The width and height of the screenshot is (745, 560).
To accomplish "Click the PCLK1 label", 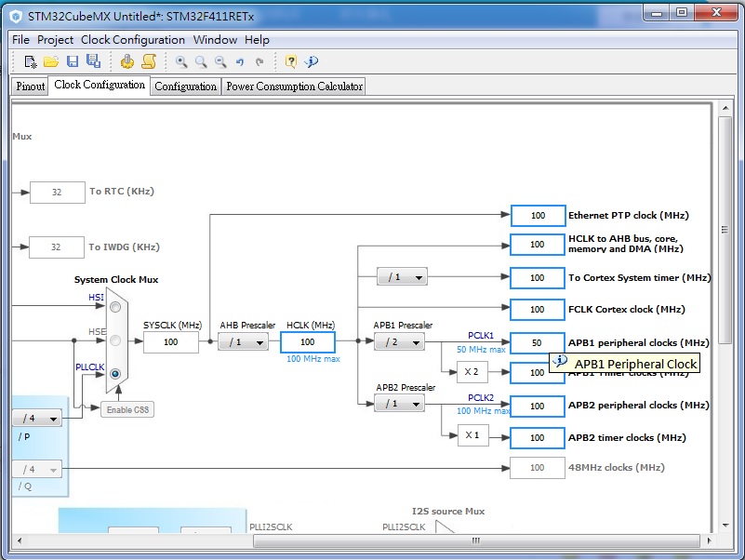I will coord(481,336).
